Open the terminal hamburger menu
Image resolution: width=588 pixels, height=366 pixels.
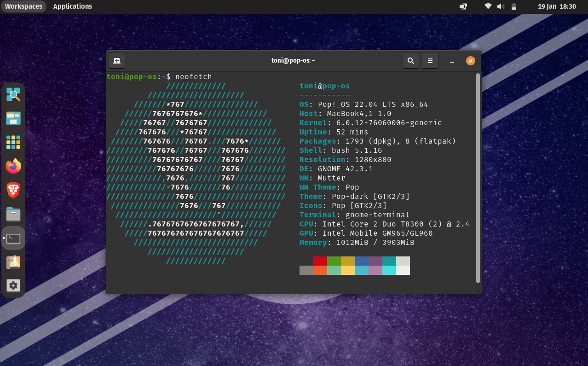[x=430, y=61]
